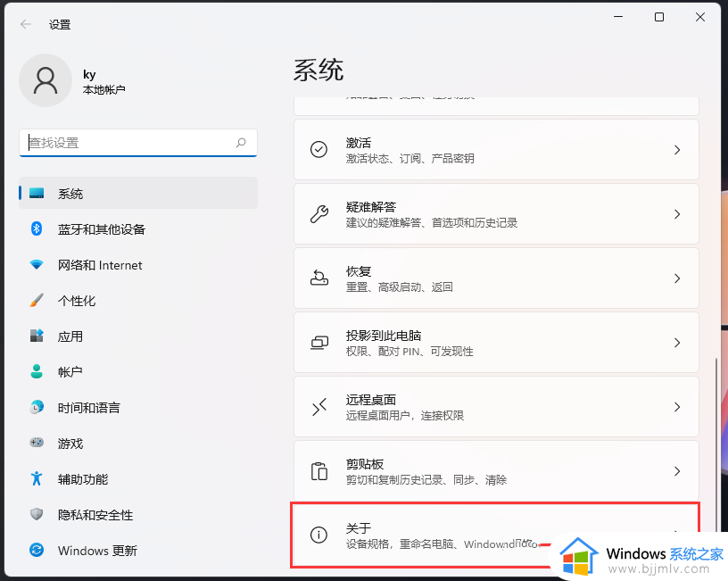Expand 投影到此电脑 with its chevron arrow
The width and height of the screenshot is (728, 581).
[677, 343]
